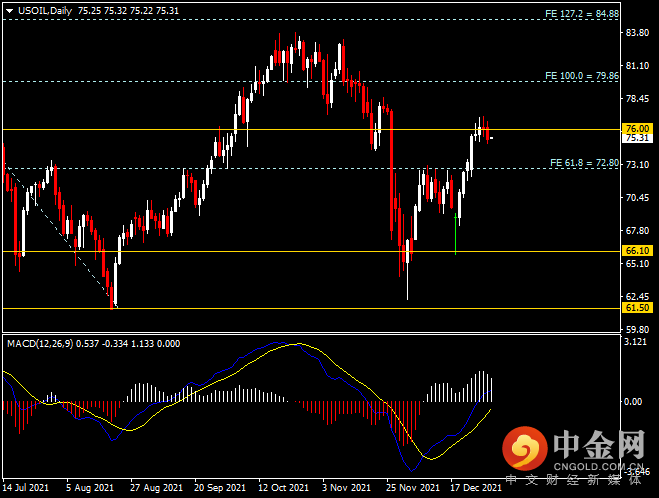Select the 25 Nov 2021 date label
This screenshot has width=659, height=498.
[x=412, y=488]
